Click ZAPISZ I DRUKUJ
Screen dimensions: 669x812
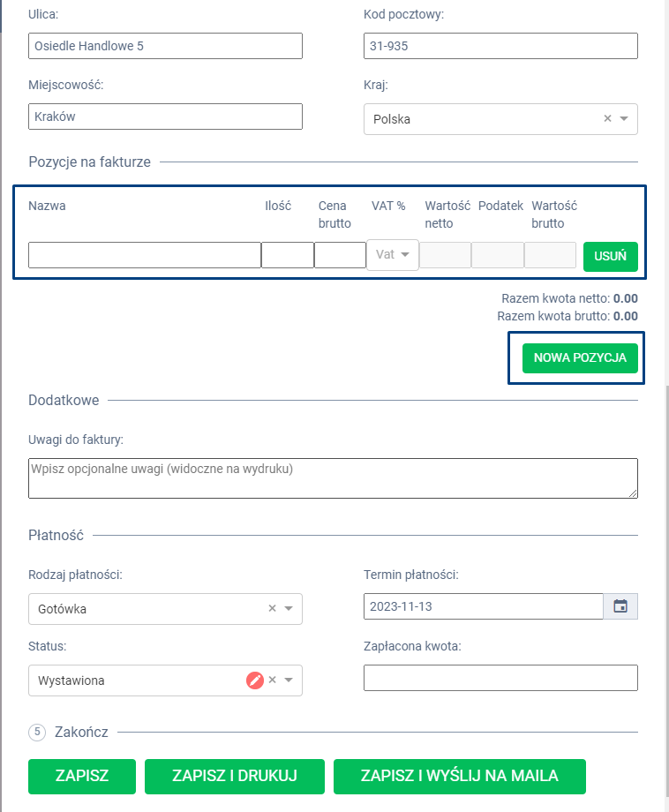234,776
